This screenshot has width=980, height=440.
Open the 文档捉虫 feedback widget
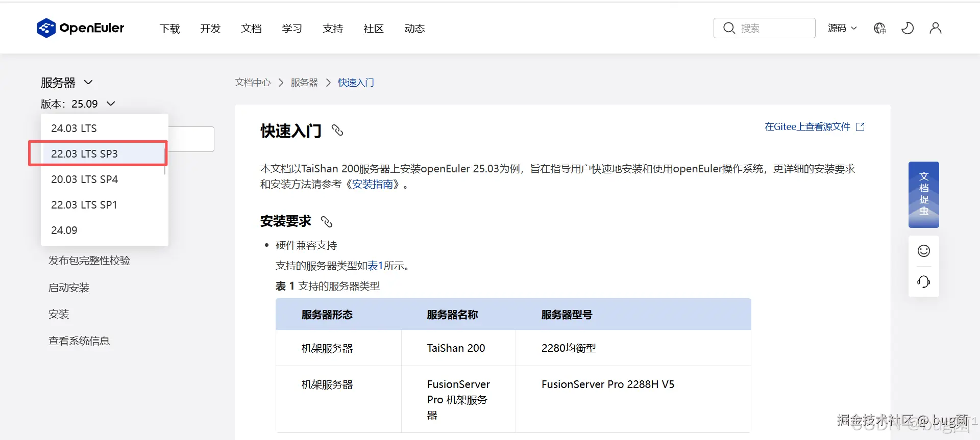click(x=924, y=194)
